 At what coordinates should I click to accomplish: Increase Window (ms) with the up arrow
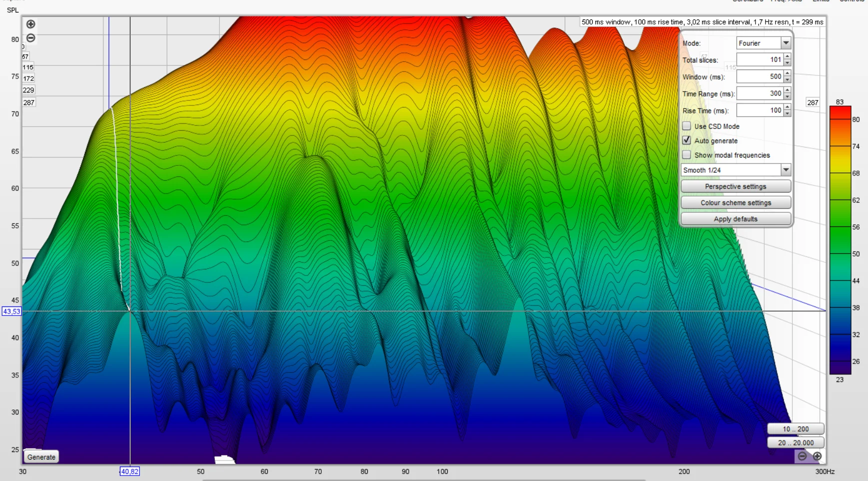[x=787, y=73]
